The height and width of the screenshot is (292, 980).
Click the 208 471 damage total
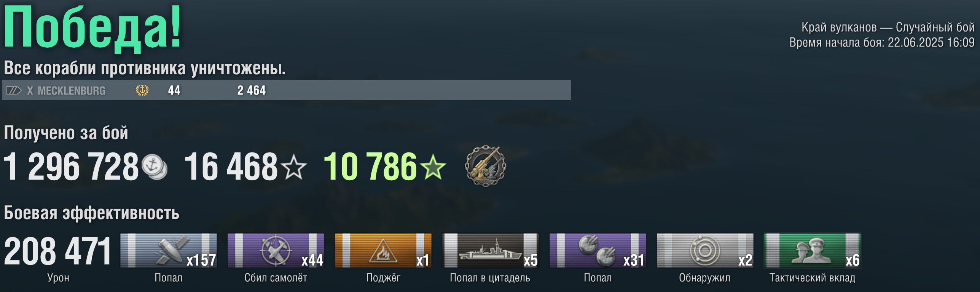[x=57, y=251]
